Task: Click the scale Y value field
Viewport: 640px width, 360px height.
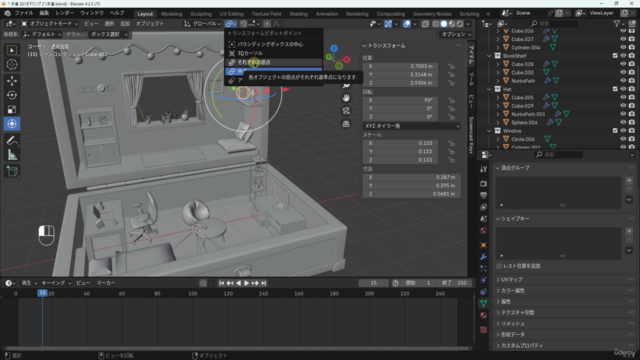Action: click(400, 151)
